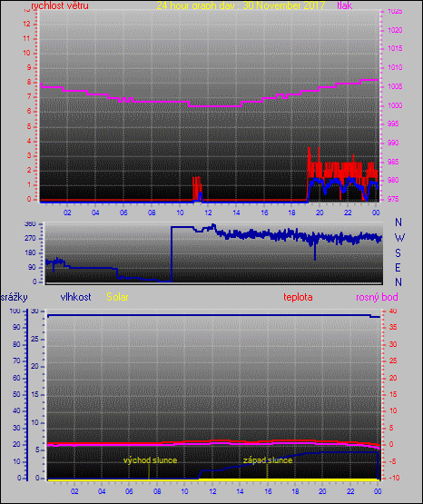Click the '990' pressure axis value

(393, 143)
